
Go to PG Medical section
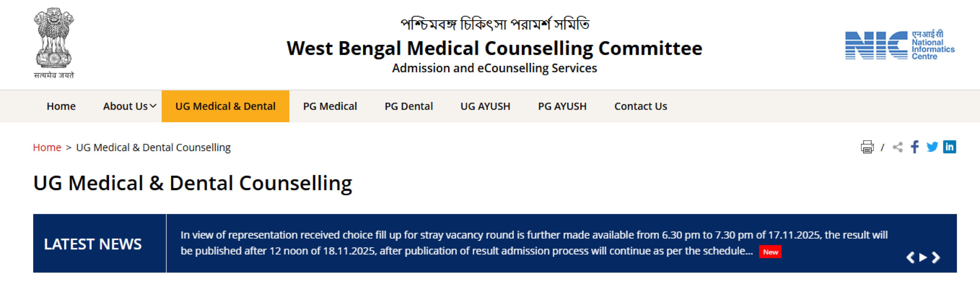tap(330, 106)
